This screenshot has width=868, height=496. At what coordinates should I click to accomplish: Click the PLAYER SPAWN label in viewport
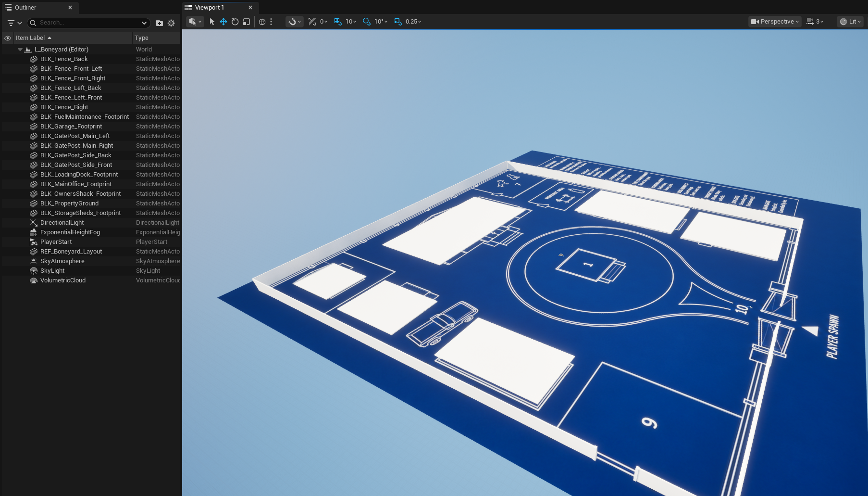[833, 337]
